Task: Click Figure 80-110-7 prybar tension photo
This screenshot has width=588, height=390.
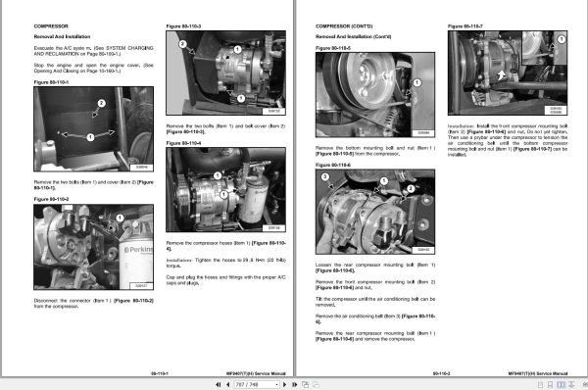Action: pyautogui.click(x=508, y=73)
